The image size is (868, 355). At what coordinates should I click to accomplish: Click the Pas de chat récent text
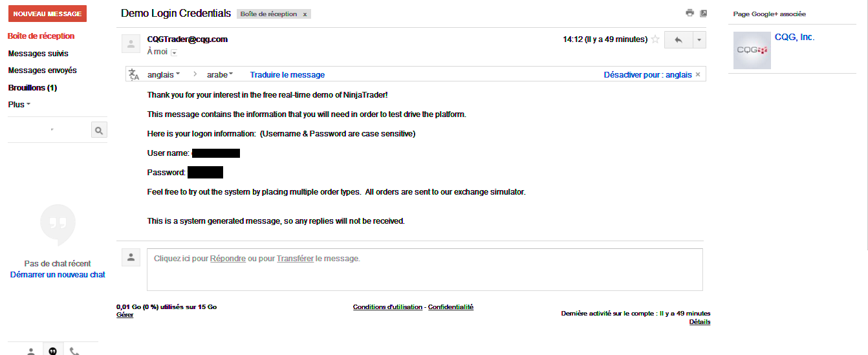coord(58,264)
